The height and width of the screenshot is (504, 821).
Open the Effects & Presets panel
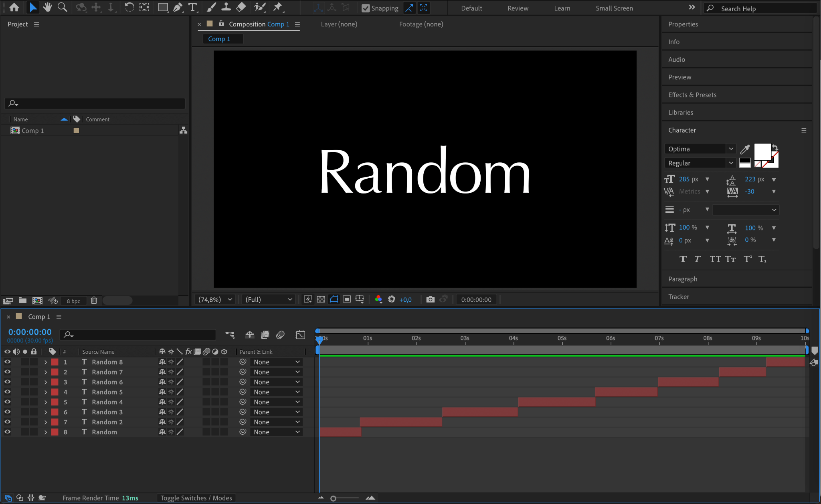pyautogui.click(x=692, y=95)
